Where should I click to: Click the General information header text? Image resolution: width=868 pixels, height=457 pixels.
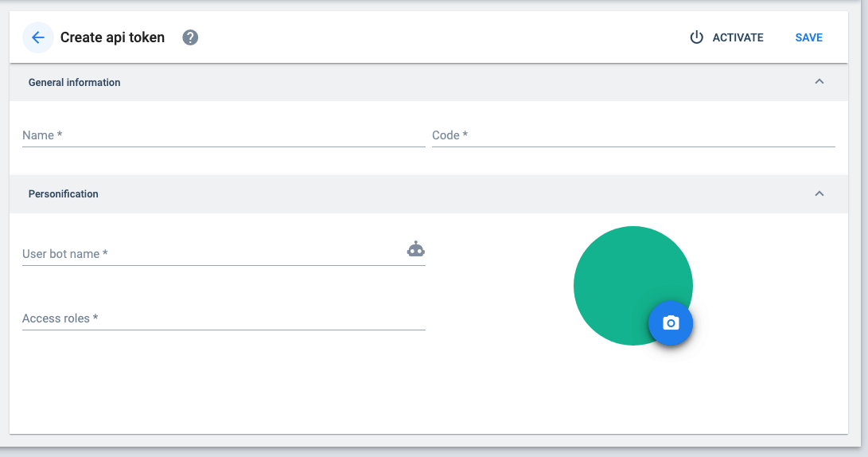[x=74, y=83]
